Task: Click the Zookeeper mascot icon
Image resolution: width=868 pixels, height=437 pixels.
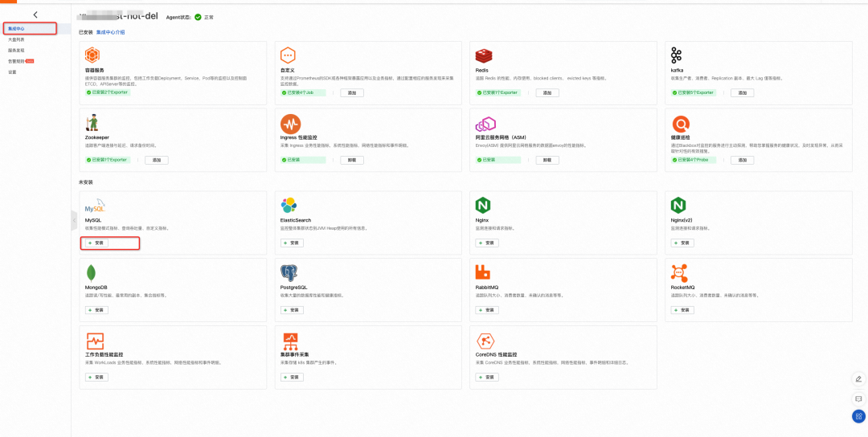Action: [92, 123]
